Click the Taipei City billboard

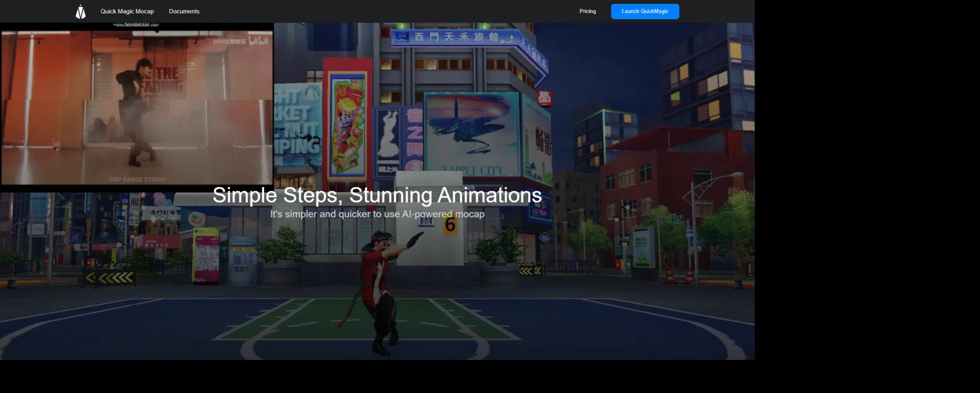[471, 134]
